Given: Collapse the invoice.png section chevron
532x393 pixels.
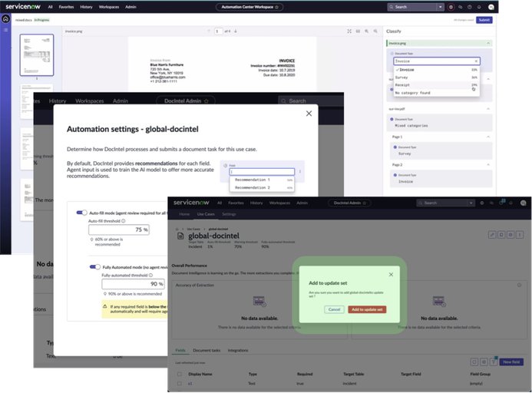Looking at the screenshot, I should point(488,43).
